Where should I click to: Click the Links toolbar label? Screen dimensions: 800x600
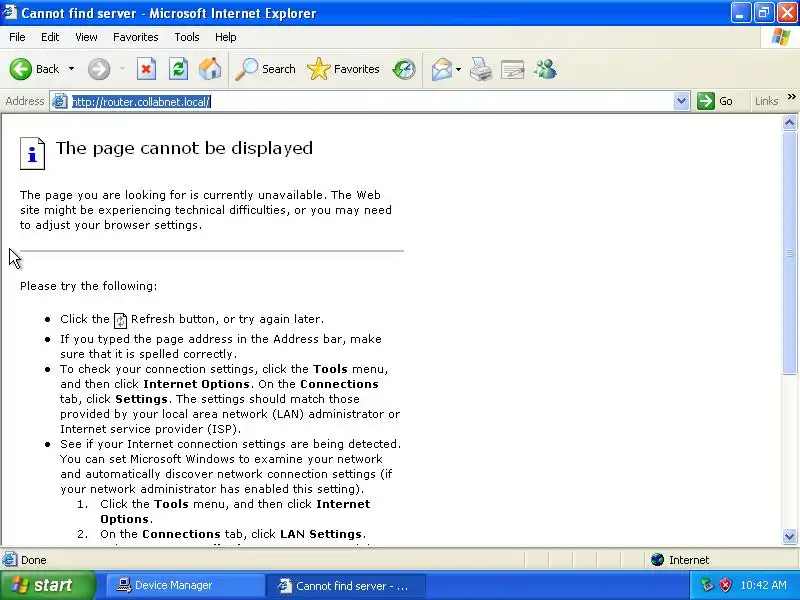pos(766,102)
